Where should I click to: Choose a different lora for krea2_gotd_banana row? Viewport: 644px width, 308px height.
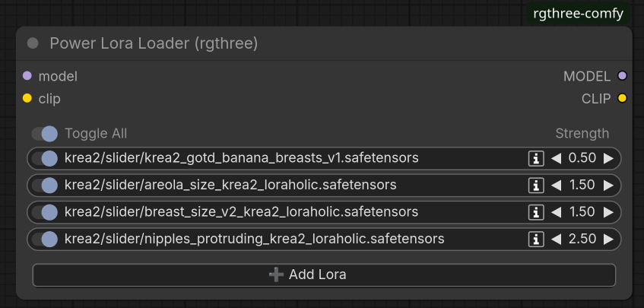click(242, 158)
